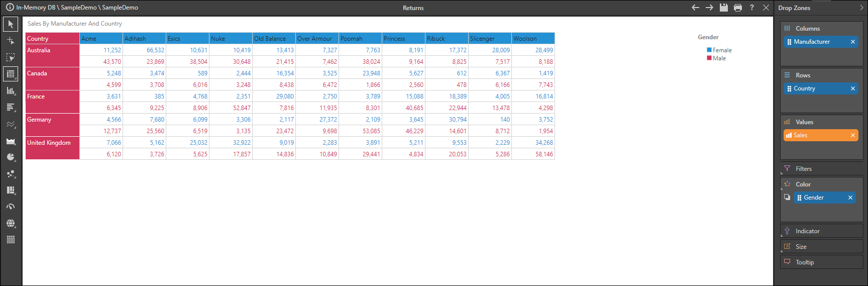The image size is (868, 286).
Task: Go forward with the right arrow
Action: 709,8
